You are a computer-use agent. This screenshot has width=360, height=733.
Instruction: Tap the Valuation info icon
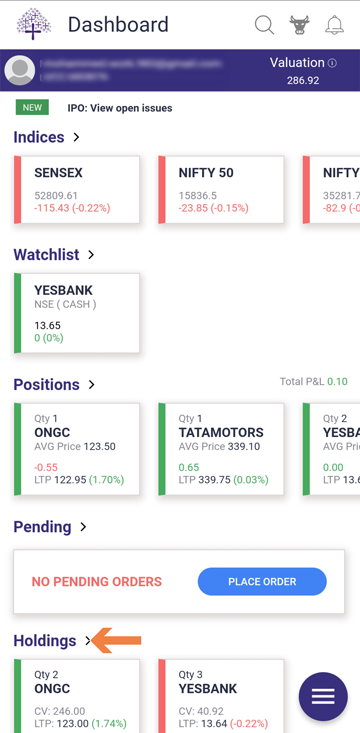click(332, 63)
